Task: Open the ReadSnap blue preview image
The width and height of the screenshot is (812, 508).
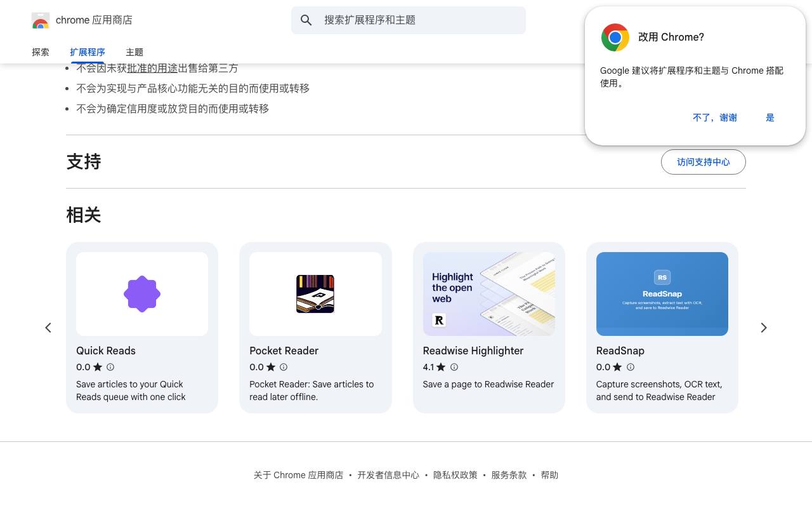Action: 662,294
